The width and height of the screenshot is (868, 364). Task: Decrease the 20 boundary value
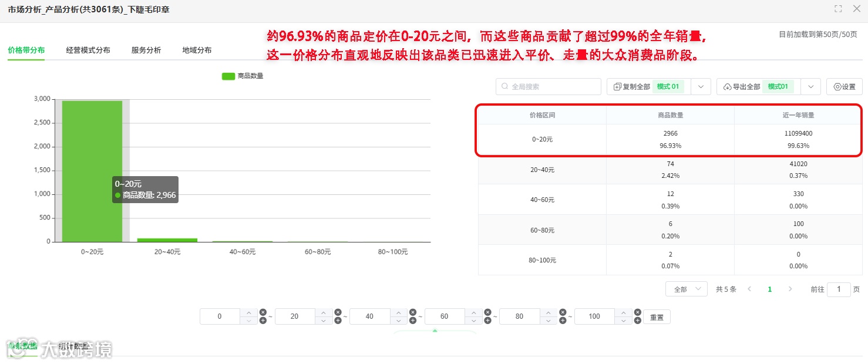324,321
